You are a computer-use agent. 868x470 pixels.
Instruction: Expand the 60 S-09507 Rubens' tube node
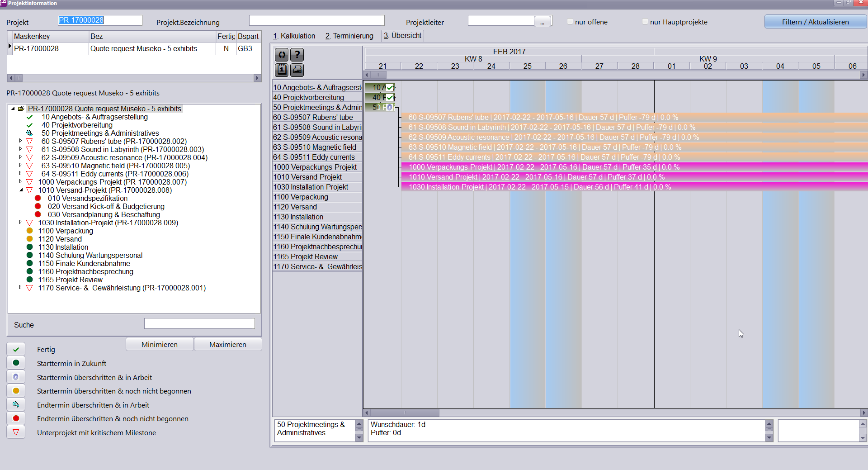pyautogui.click(x=21, y=141)
